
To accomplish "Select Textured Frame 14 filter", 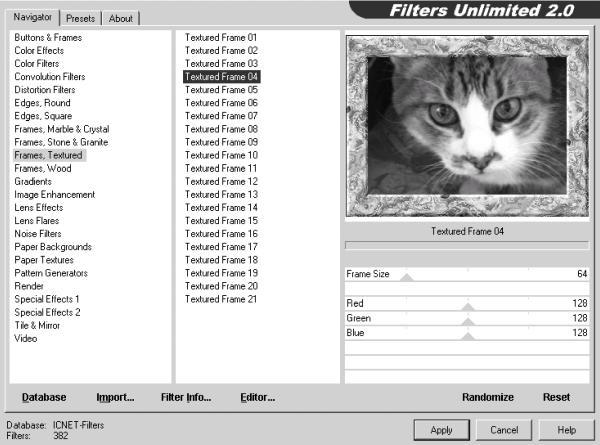I will [221, 207].
